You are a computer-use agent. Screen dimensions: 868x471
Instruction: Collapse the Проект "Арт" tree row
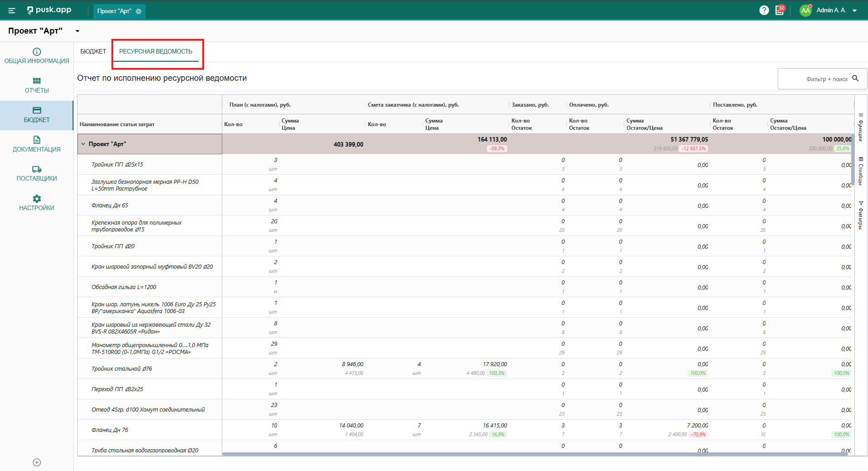click(83, 144)
